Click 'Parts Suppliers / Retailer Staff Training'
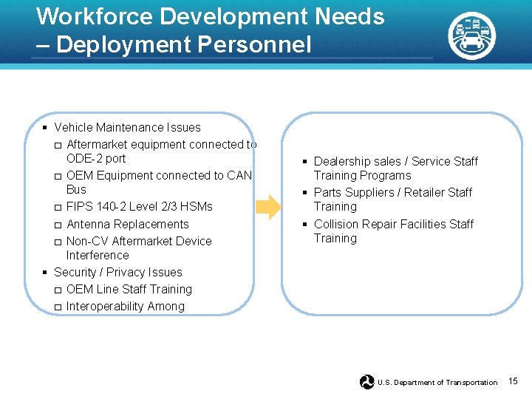 click(x=393, y=199)
